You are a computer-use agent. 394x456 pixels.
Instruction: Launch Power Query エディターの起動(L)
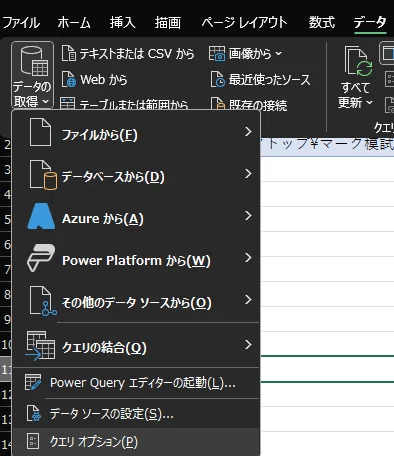click(x=136, y=383)
